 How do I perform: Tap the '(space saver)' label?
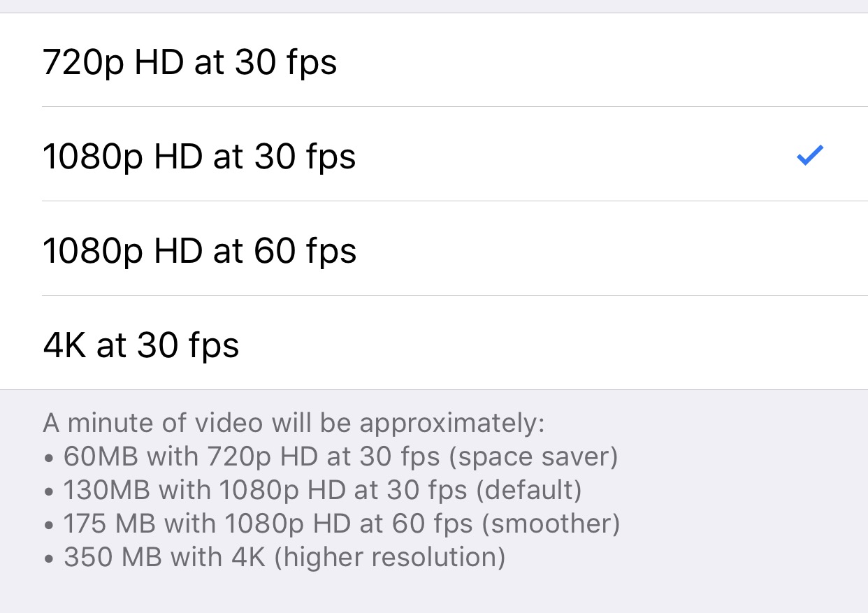(533, 457)
